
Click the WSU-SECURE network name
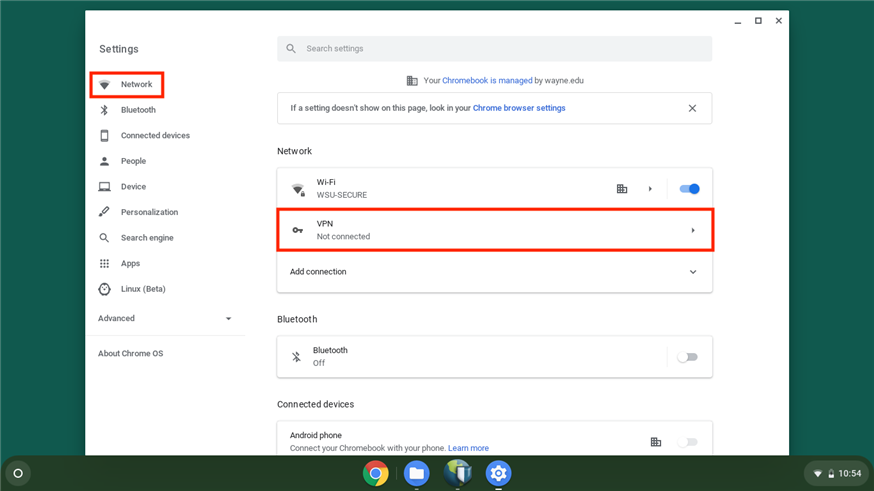(342, 195)
